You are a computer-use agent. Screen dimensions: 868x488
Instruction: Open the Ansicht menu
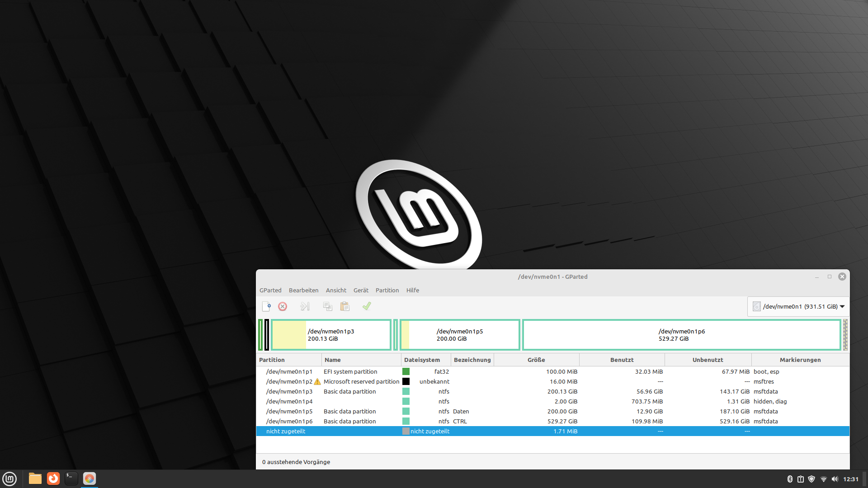tap(336, 290)
